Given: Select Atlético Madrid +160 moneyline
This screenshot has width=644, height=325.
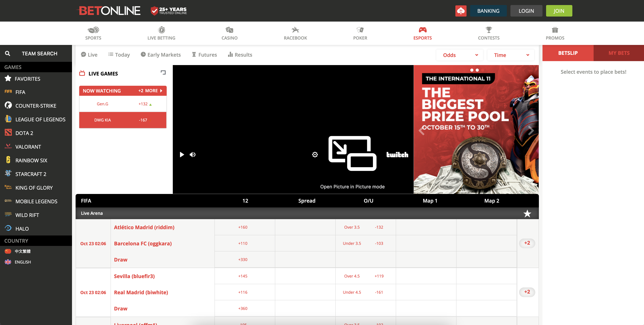Looking at the screenshot, I should [243, 227].
